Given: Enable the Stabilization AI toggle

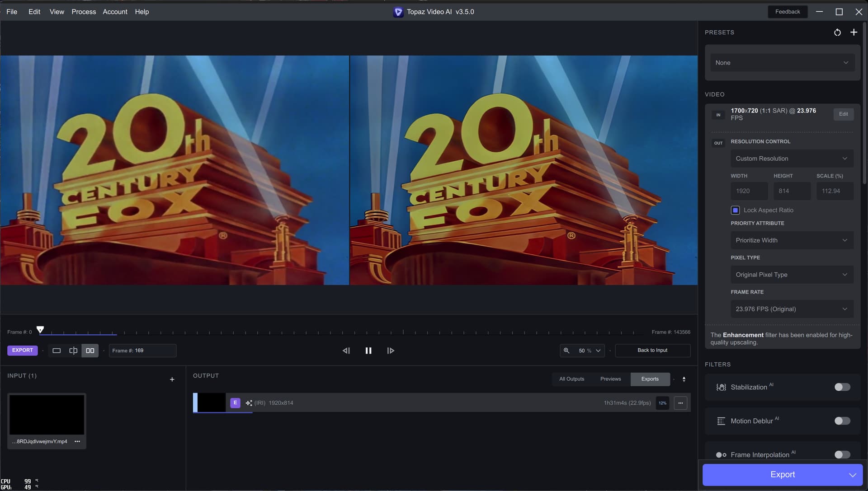Looking at the screenshot, I should coord(842,387).
